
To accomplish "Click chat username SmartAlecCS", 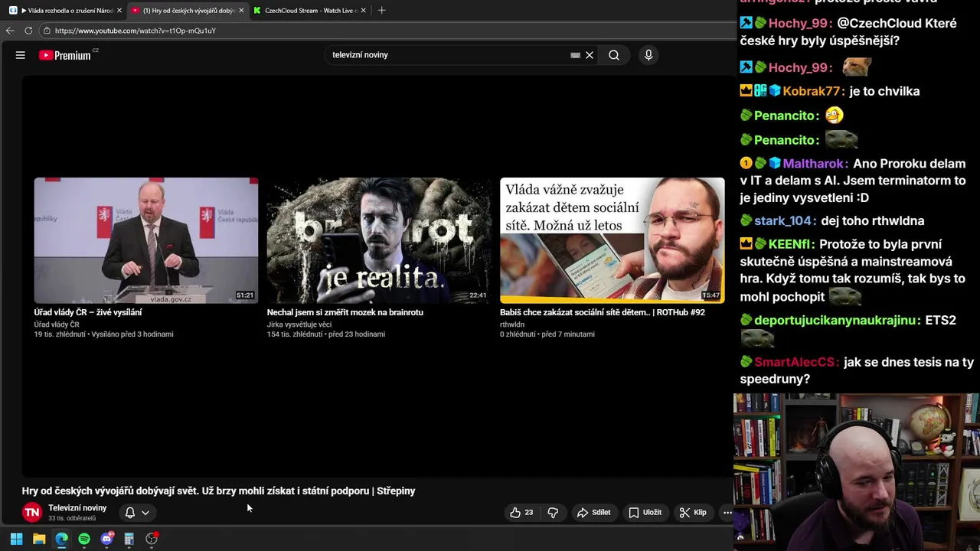I will coord(795,363).
